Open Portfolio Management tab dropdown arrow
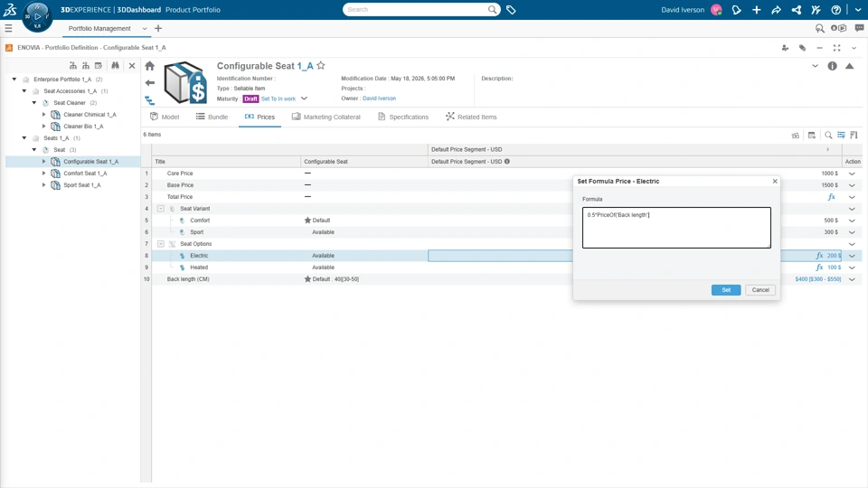Viewport: 868px width, 488px height. (x=145, y=29)
